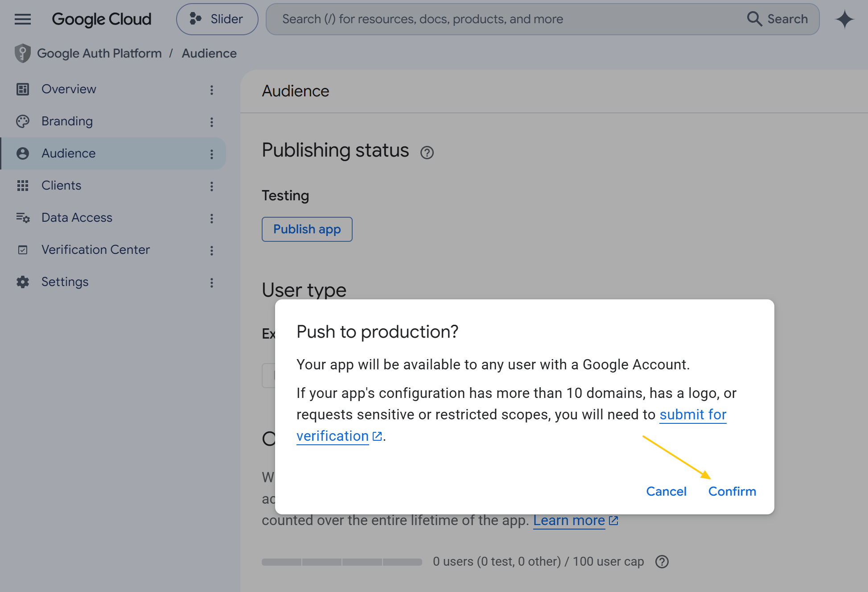This screenshot has width=868, height=592.
Task: Click the Audience page heading
Action: (296, 91)
